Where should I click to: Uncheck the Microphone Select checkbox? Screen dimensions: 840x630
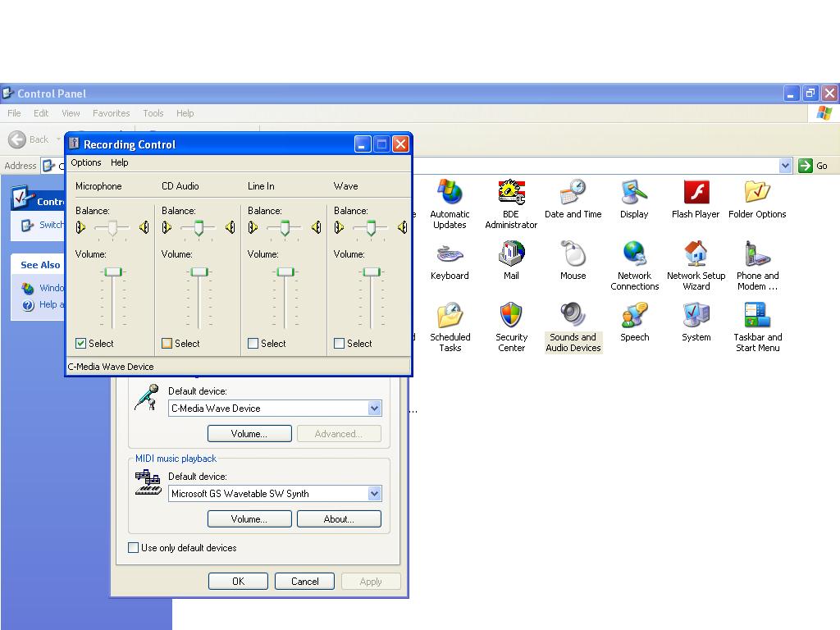tap(81, 344)
